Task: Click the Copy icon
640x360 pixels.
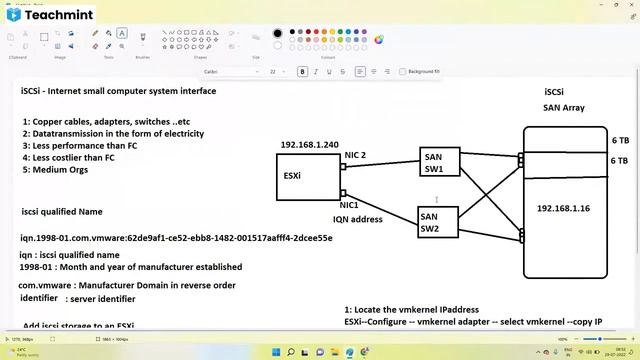Action: [x=25, y=46]
